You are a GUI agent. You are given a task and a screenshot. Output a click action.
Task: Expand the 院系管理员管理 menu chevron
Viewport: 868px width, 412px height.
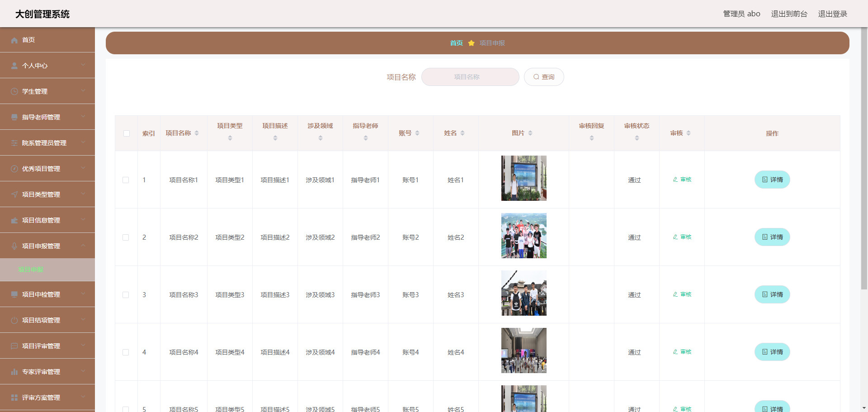pyautogui.click(x=83, y=142)
